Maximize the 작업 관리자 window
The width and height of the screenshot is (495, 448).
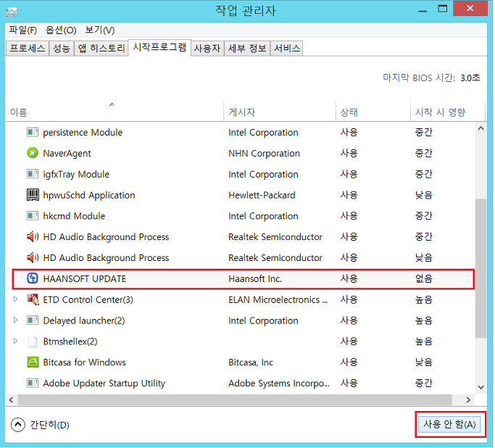[443, 9]
